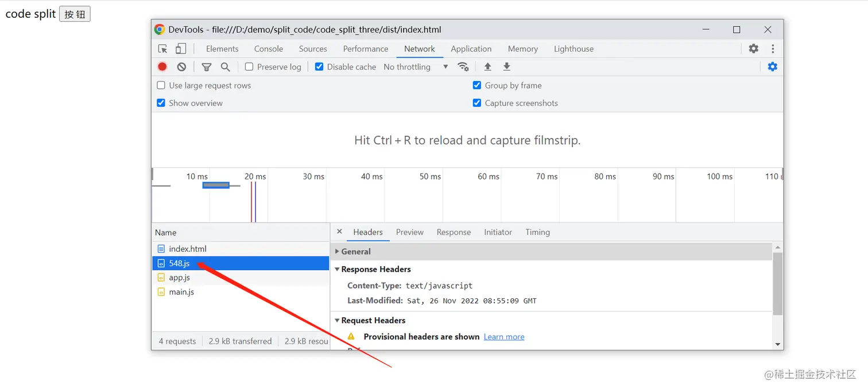Click the 按钮 button on the page
The width and height of the screenshot is (868, 392).
[x=75, y=14]
